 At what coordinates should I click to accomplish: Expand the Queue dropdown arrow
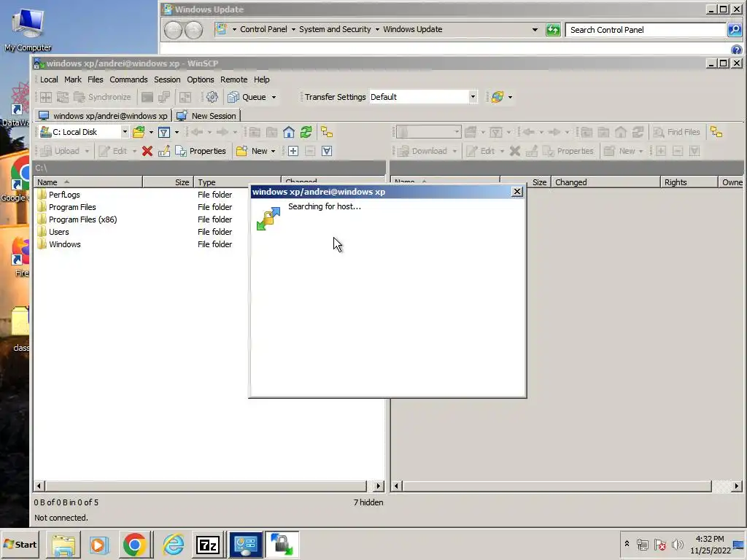tap(274, 97)
